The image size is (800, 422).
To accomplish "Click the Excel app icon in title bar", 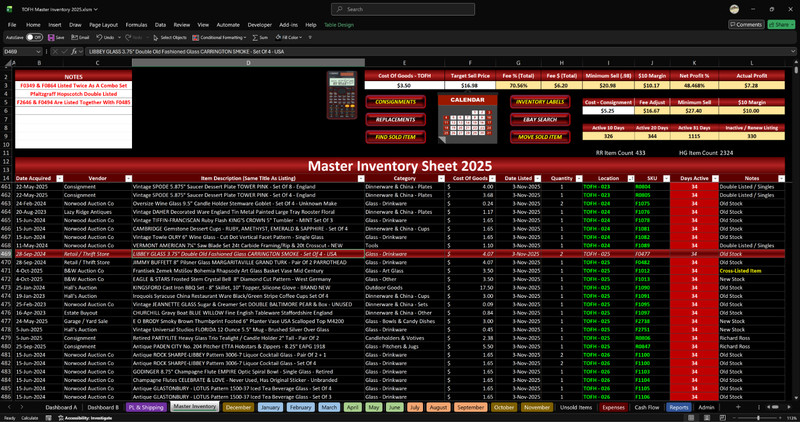I will (x=9, y=9).
